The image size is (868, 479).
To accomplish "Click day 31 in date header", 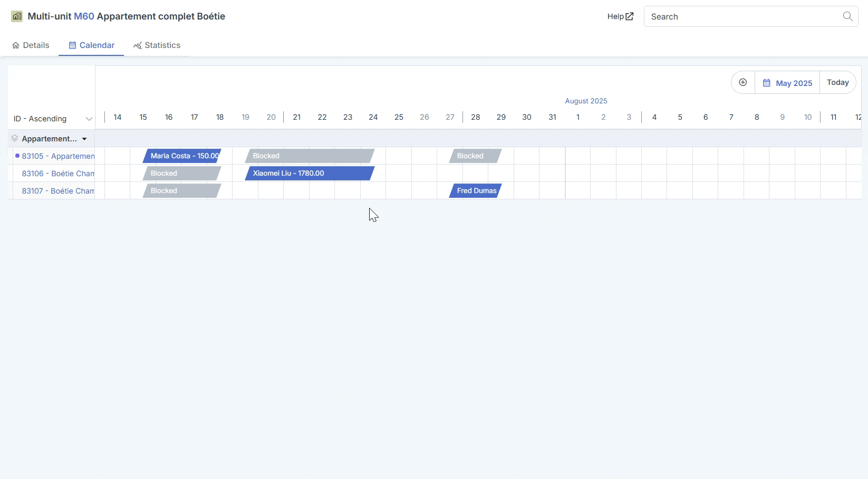I will [x=552, y=117].
